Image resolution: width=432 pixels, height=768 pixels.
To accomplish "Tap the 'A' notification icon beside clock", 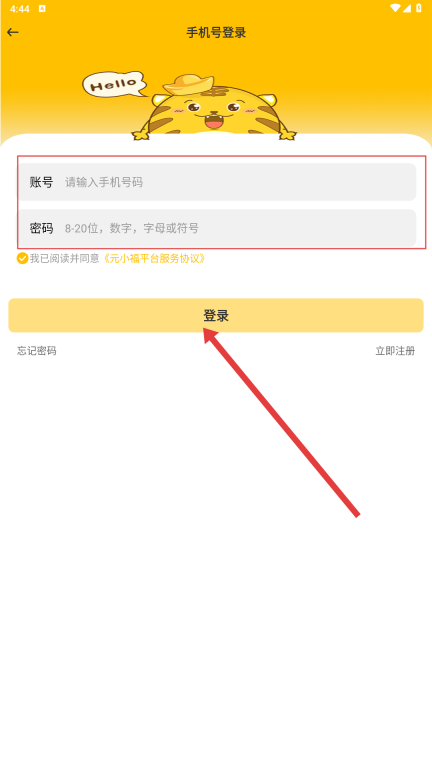I will (x=42, y=8).
